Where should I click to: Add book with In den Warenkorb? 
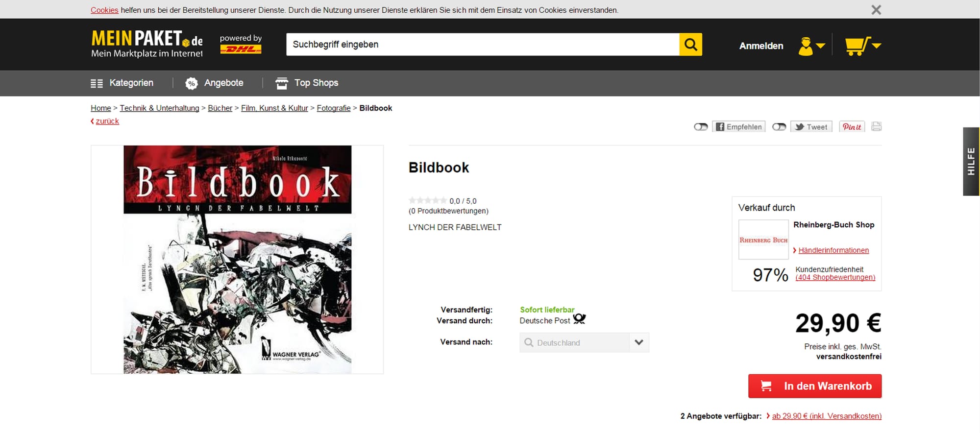814,386
